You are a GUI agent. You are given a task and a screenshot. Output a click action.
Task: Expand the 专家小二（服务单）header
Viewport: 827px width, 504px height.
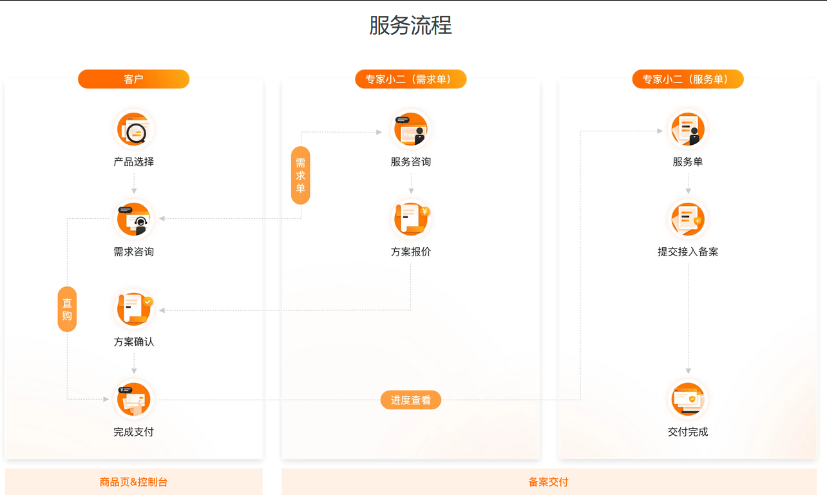click(688, 79)
